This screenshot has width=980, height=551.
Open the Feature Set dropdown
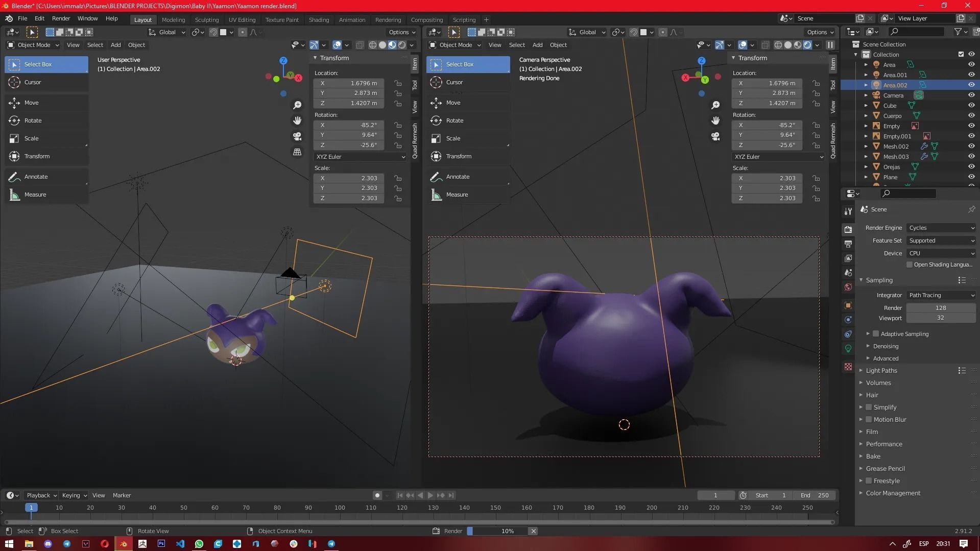tap(941, 241)
